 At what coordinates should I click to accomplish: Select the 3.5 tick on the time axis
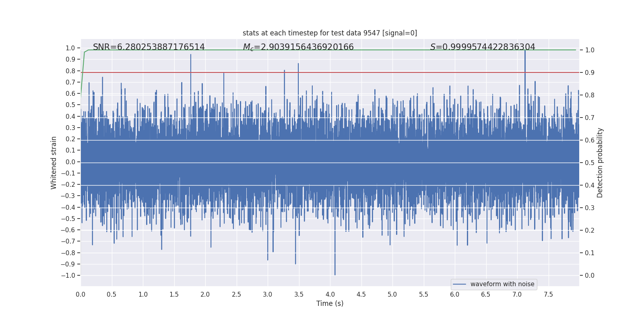[x=299, y=294]
